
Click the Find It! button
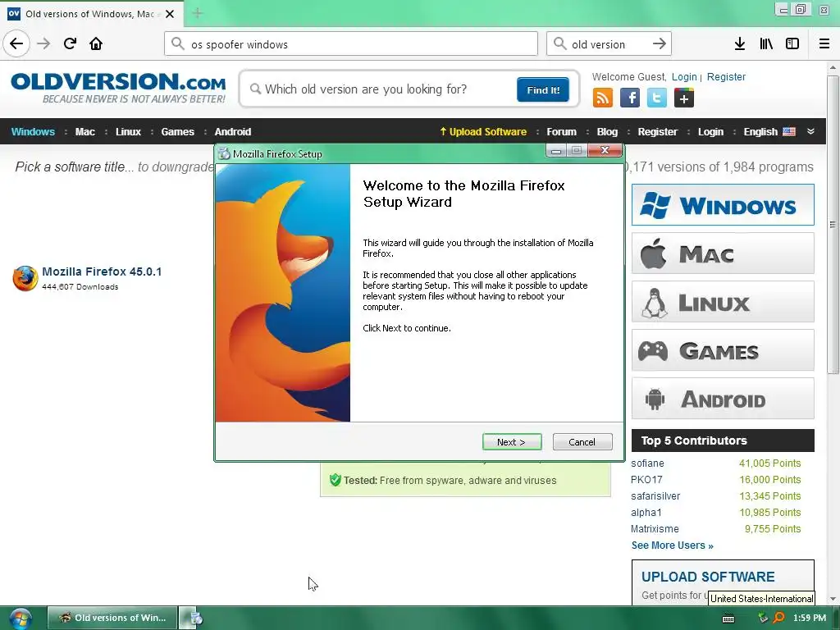[543, 89]
